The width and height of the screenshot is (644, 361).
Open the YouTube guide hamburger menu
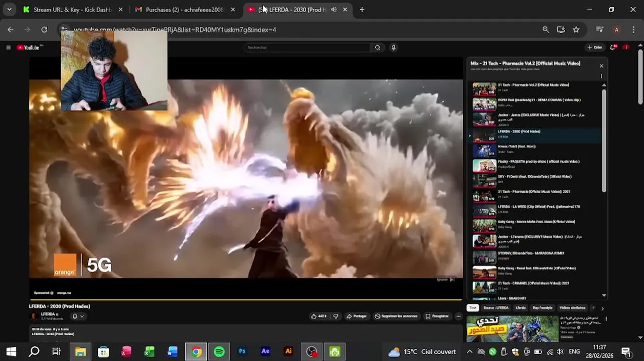(x=8, y=48)
